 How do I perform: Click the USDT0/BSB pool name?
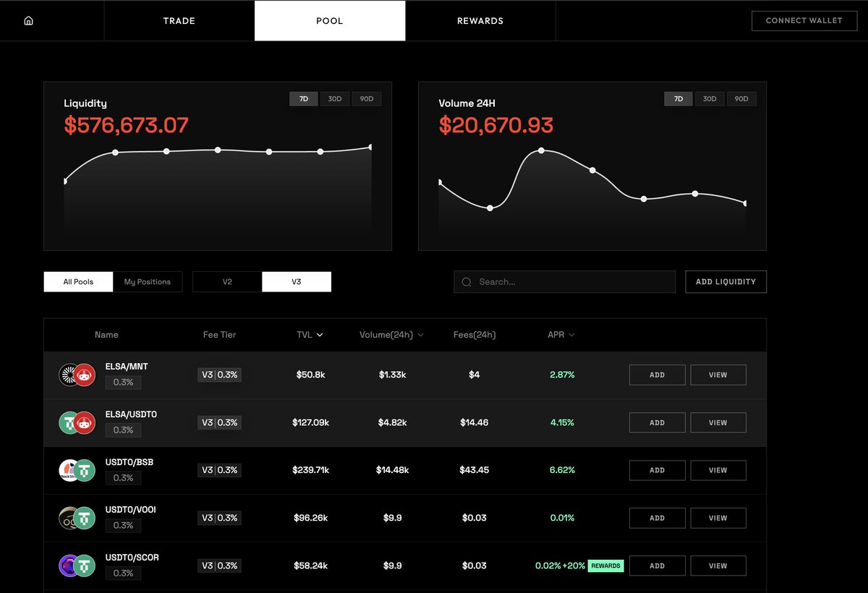click(129, 462)
